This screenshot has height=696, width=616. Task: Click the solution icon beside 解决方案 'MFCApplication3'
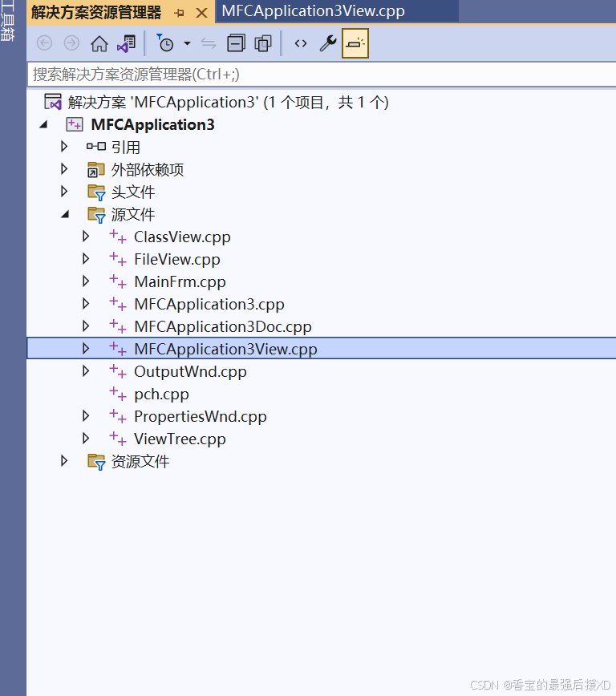click(53, 102)
